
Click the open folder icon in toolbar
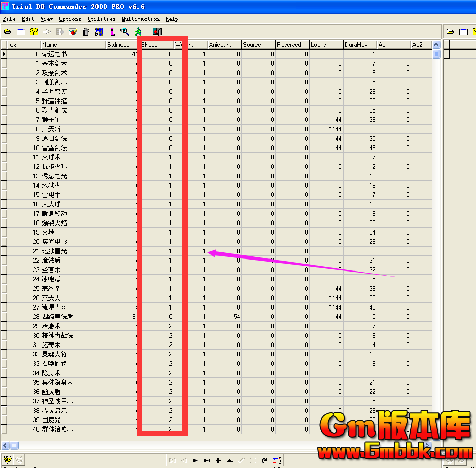(x=8, y=32)
